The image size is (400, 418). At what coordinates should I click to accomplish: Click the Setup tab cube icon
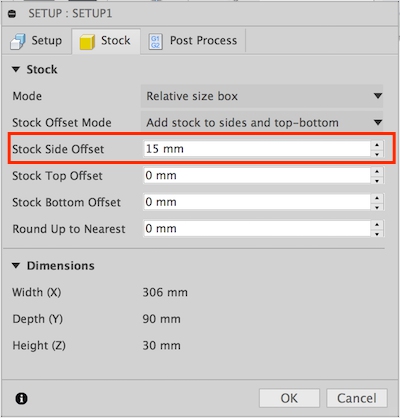point(18,41)
